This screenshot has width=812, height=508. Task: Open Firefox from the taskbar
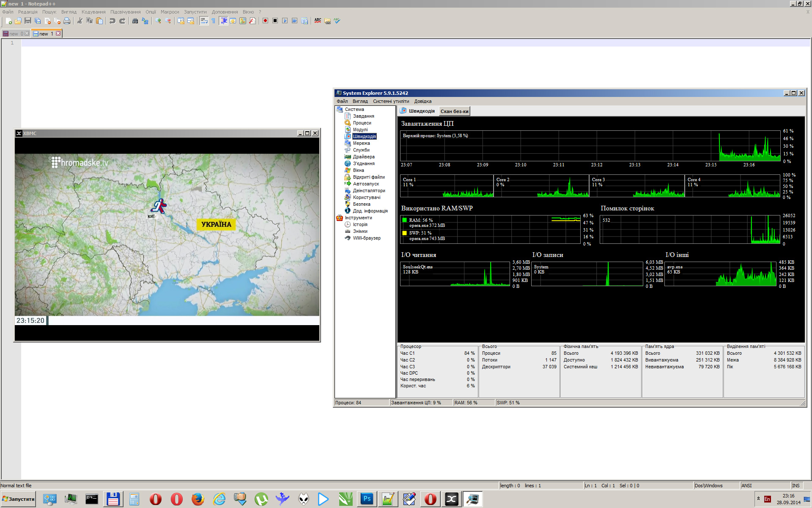click(x=198, y=499)
